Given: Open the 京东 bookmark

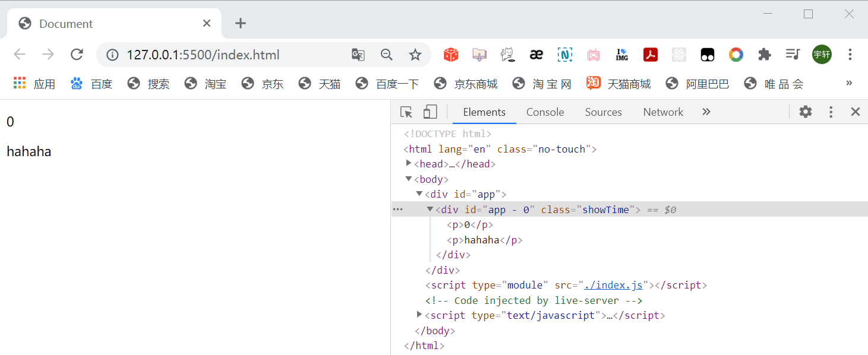Looking at the screenshot, I should click(x=263, y=84).
